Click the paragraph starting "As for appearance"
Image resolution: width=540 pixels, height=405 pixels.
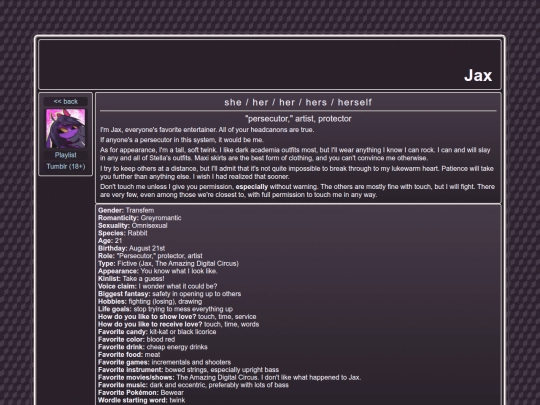pos(295,154)
